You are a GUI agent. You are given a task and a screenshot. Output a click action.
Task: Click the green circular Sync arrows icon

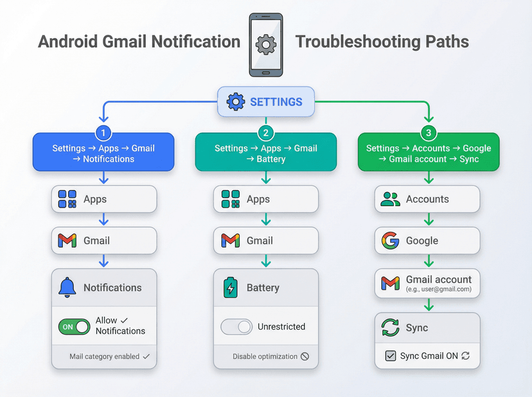390,328
